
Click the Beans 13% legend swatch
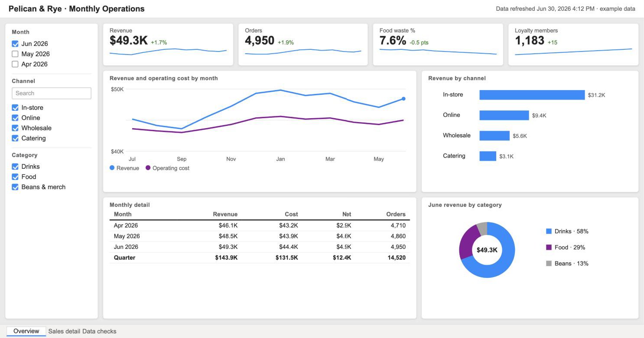coord(549,264)
